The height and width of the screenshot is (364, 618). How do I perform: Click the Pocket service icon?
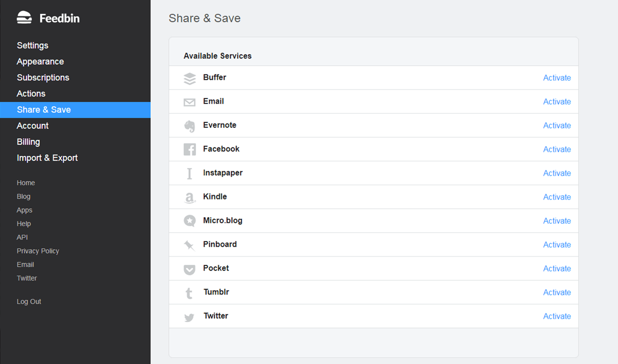click(189, 269)
